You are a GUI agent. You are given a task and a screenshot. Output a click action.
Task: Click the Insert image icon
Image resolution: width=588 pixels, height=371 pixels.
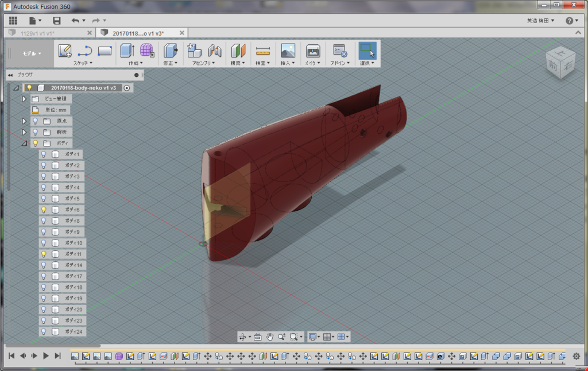(x=288, y=51)
